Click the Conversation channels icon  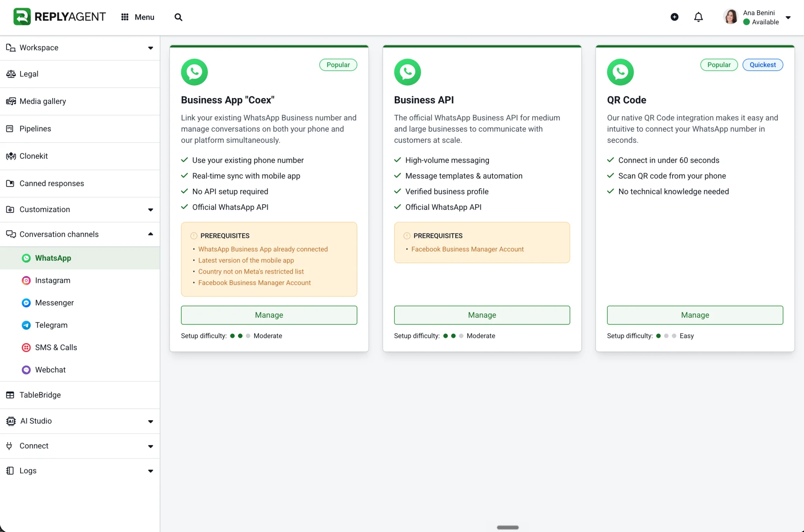point(10,234)
